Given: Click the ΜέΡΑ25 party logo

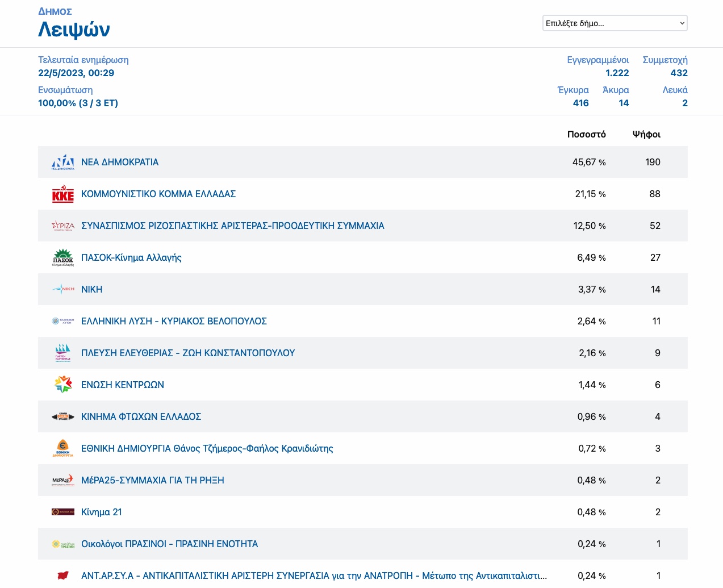Looking at the screenshot, I should 63,480.
